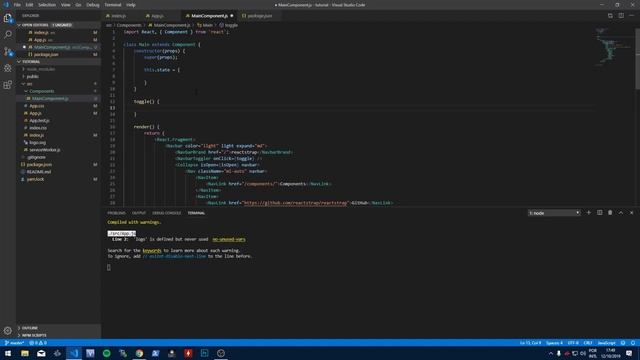
Task: Open the Extensions view
Action: pyautogui.click(x=8, y=85)
